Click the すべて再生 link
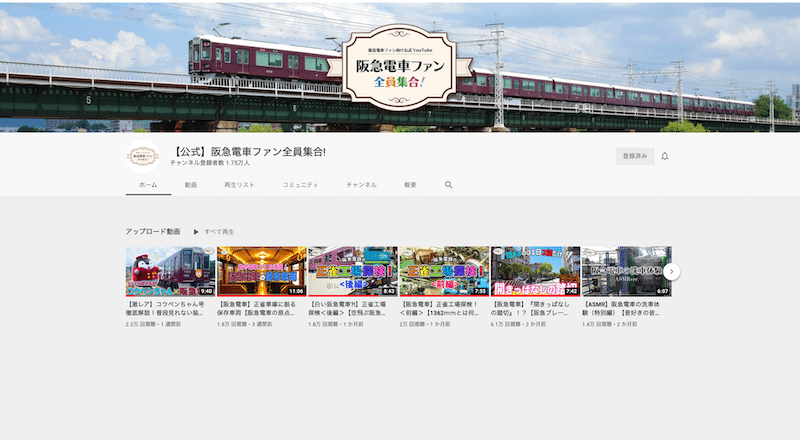Viewport: 800px width, 440px height. pyautogui.click(x=219, y=231)
